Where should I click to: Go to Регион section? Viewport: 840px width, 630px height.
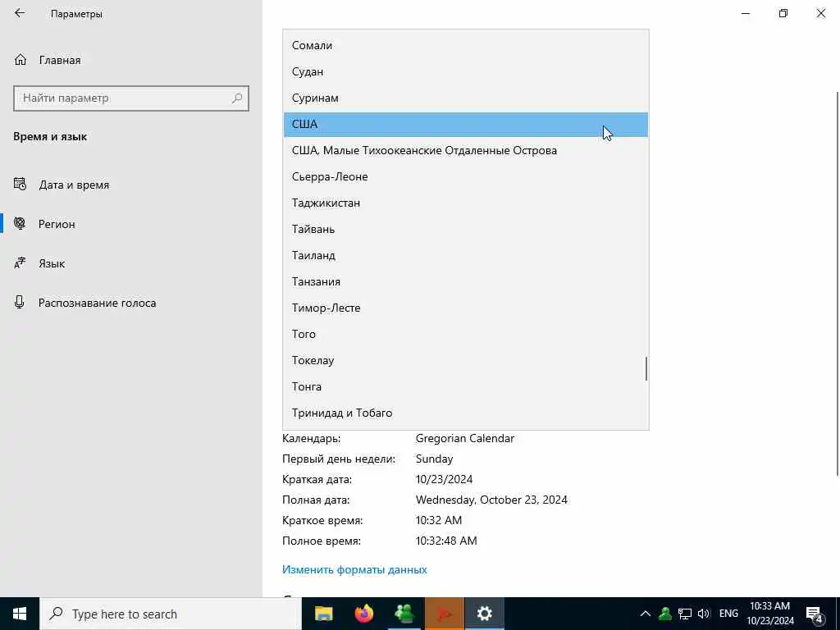point(131,223)
